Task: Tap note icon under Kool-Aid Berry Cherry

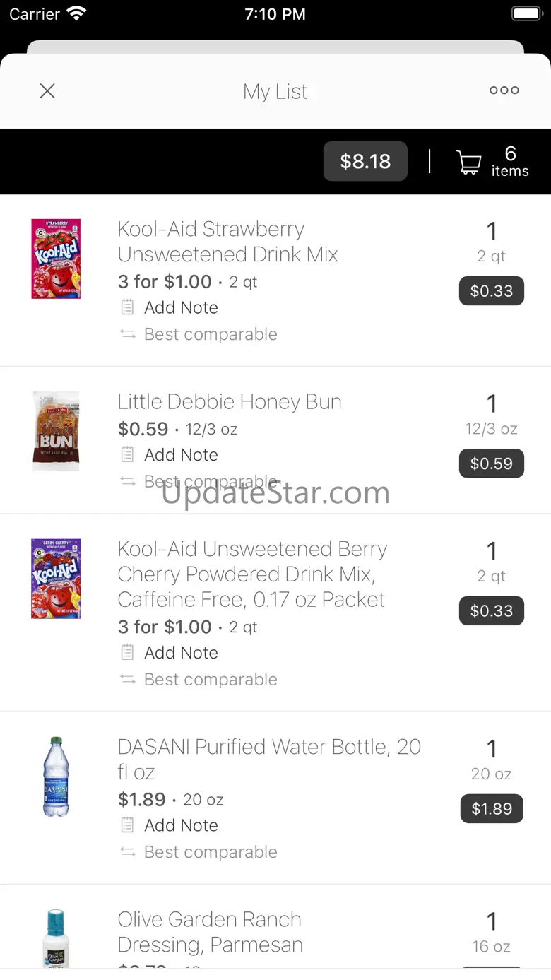Action: (127, 652)
